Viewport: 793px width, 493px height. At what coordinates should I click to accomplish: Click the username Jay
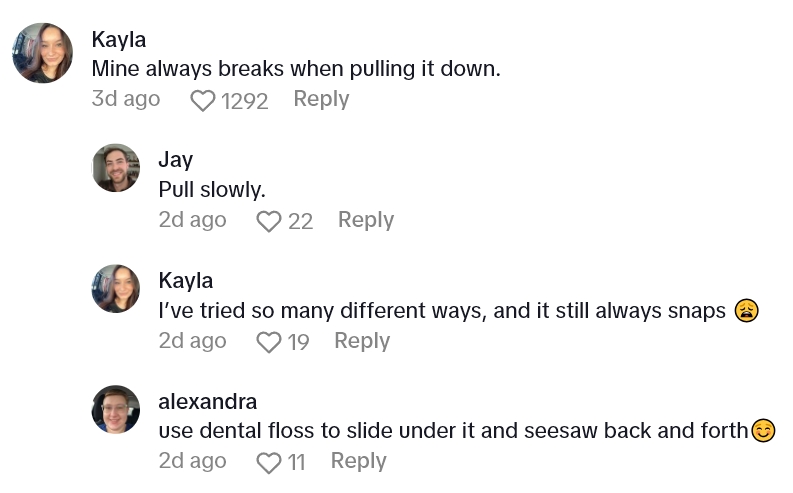pyautogui.click(x=176, y=159)
